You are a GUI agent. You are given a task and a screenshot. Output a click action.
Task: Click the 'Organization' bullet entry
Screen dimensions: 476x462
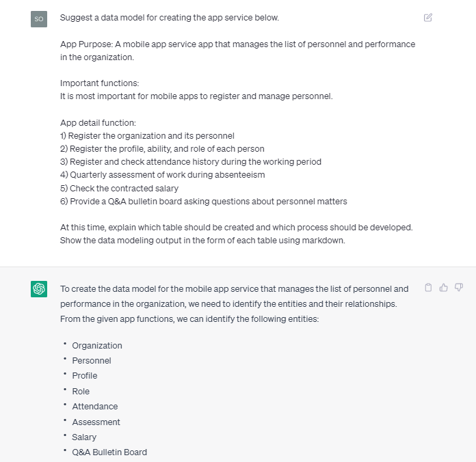click(x=97, y=346)
